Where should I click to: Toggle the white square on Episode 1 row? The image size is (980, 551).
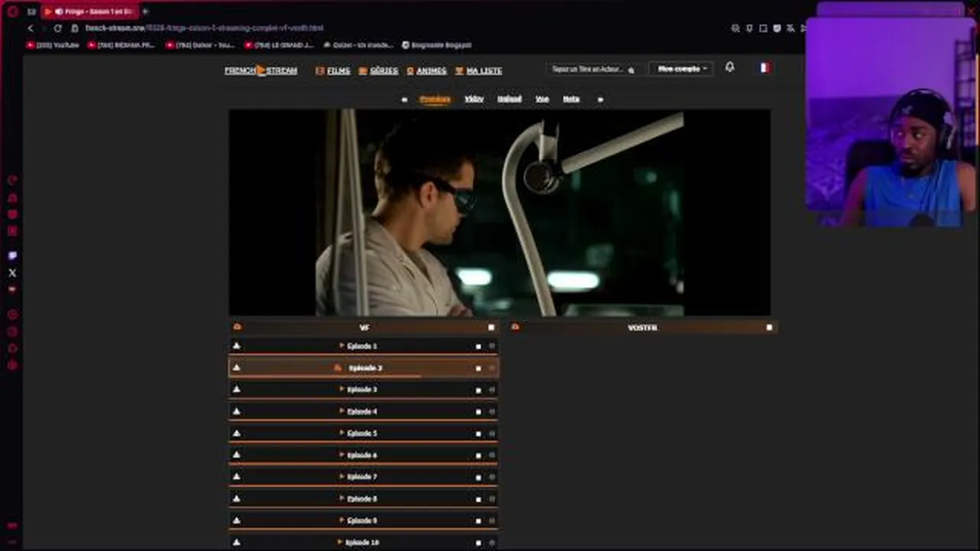pos(479,347)
